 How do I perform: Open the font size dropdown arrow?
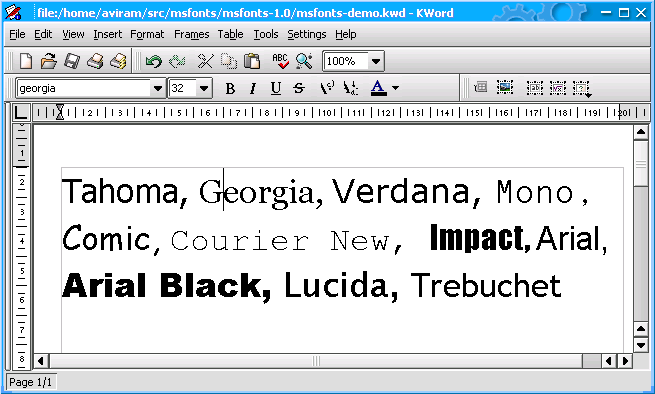(x=204, y=88)
